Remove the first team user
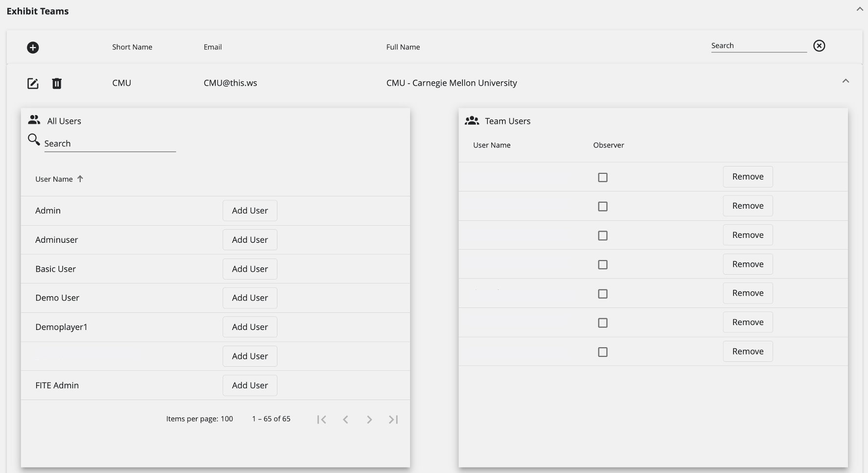The height and width of the screenshot is (473, 868). click(x=747, y=177)
